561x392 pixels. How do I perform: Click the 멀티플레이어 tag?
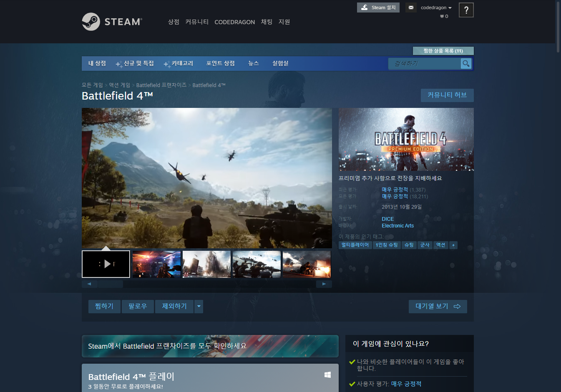pyautogui.click(x=355, y=245)
